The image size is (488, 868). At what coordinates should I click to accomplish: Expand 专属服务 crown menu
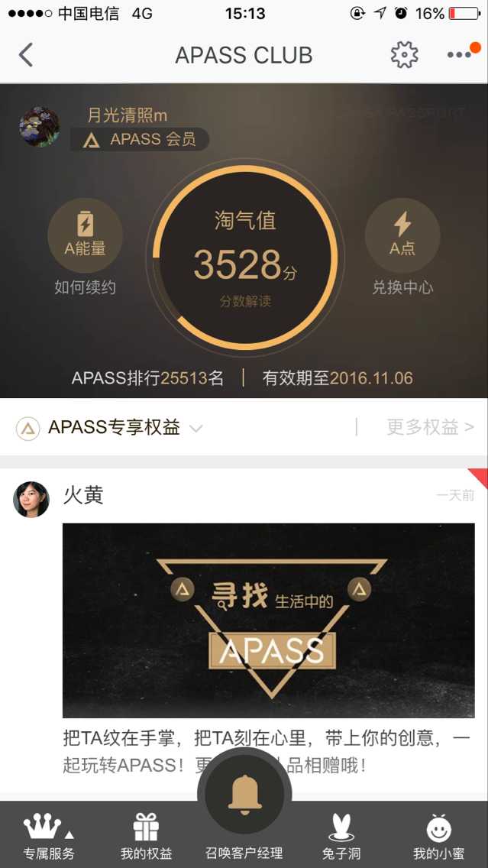[x=49, y=837]
